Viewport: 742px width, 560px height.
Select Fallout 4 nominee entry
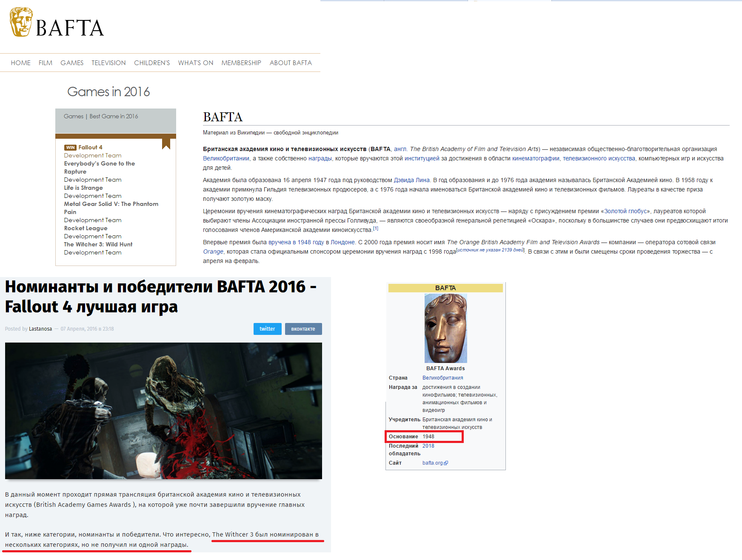point(90,147)
